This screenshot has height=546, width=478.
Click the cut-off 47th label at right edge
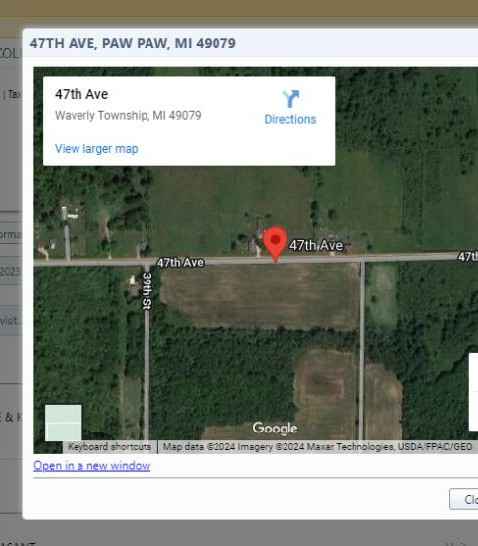(x=468, y=257)
